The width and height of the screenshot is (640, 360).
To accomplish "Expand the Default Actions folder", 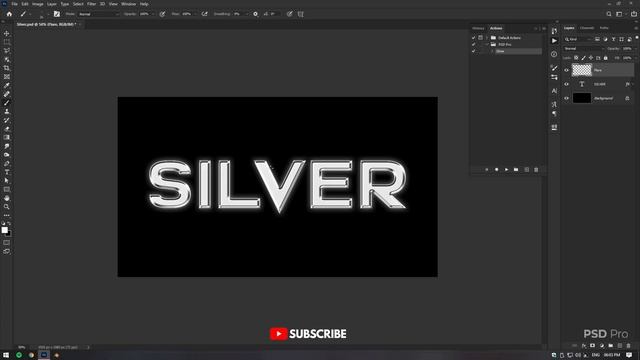I will pos(487,38).
